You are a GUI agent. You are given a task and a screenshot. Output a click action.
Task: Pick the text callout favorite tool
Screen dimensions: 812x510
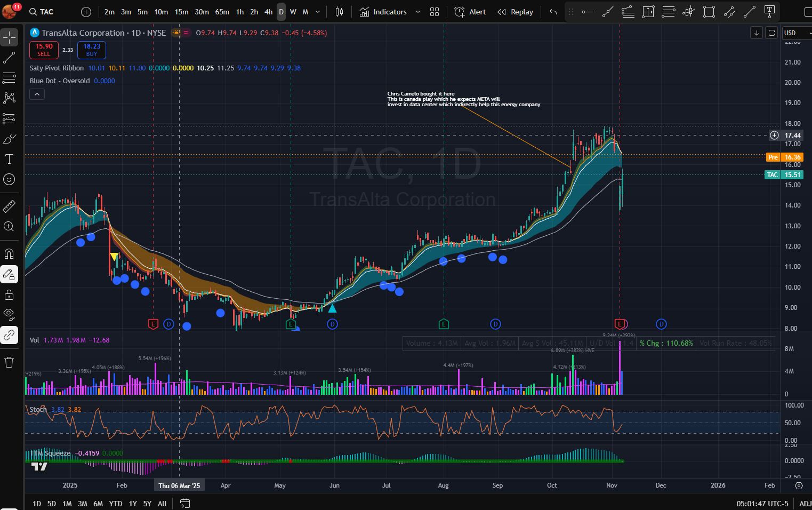pyautogui.click(x=769, y=12)
